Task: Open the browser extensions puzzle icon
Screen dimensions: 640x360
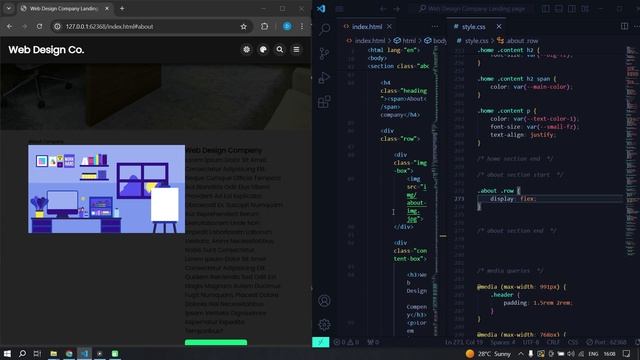Action: [264, 27]
